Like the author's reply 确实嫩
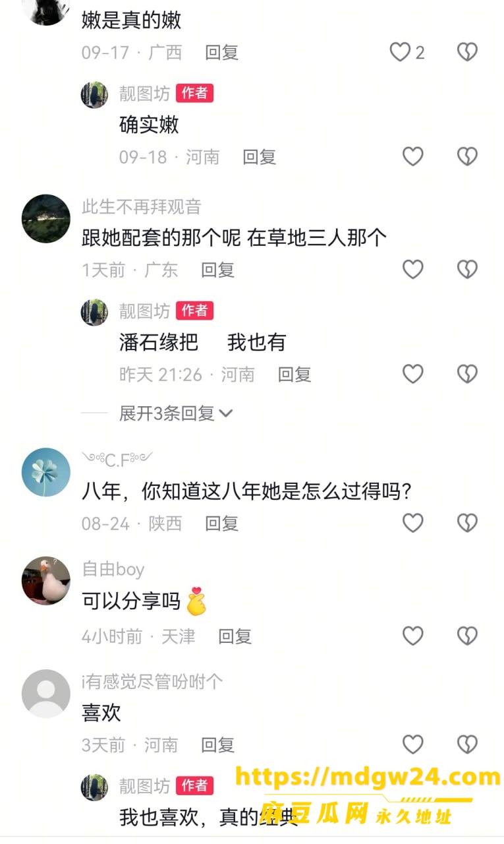 tap(412, 156)
